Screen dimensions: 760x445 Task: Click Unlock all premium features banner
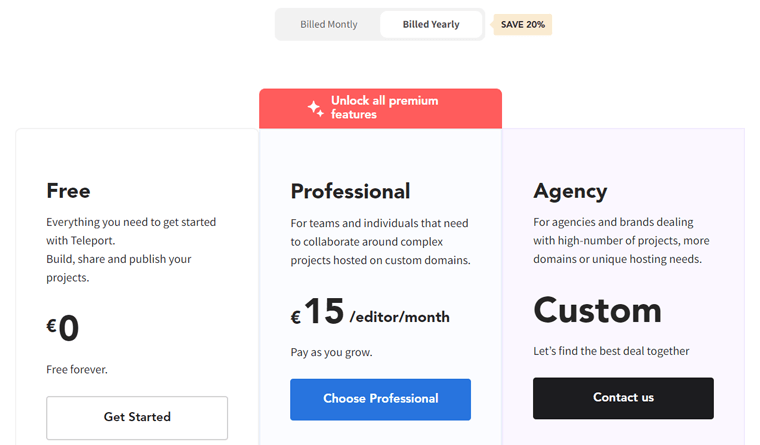(380, 108)
